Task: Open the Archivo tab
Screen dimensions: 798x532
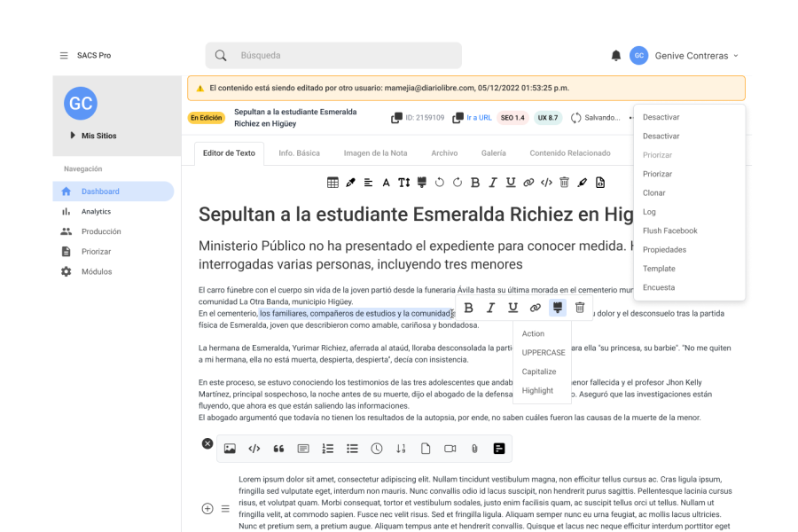Action: (x=444, y=153)
